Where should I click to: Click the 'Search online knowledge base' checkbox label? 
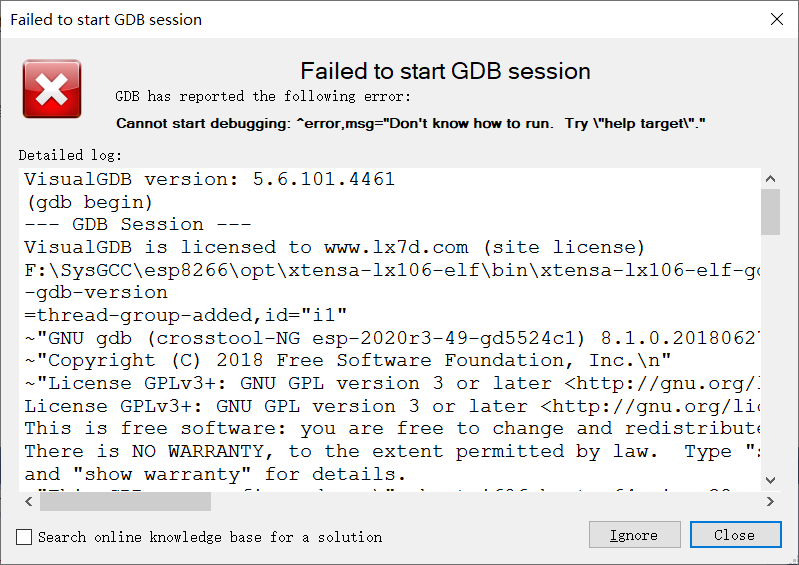pyautogui.click(x=210, y=537)
